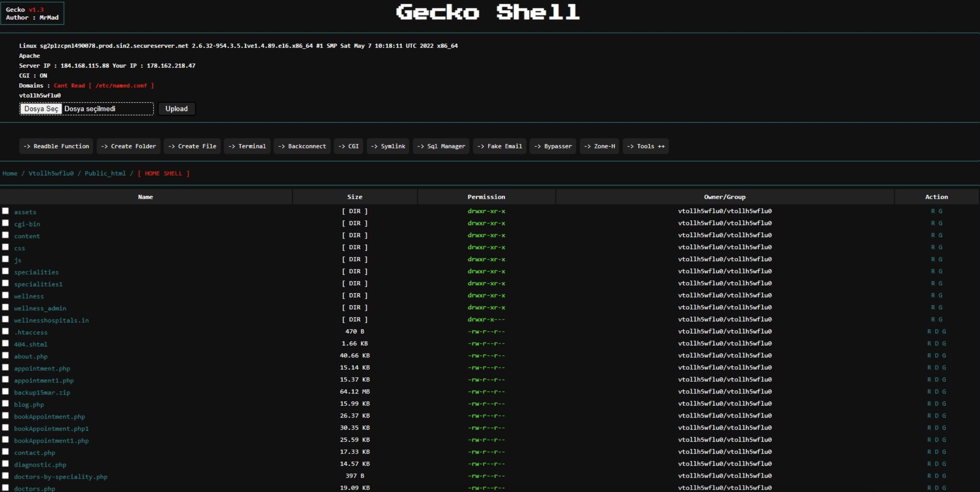
Task: Open bookAppointment1.php file
Action: tap(51, 441)
